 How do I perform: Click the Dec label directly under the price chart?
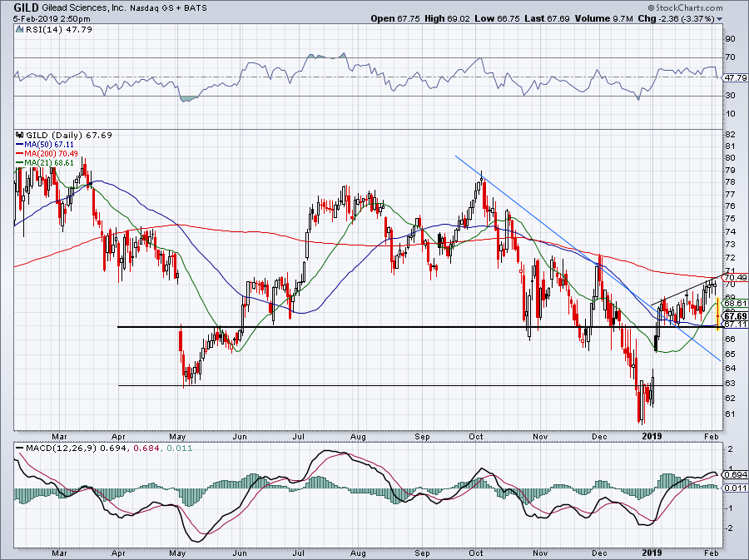[x=599, y=436]
